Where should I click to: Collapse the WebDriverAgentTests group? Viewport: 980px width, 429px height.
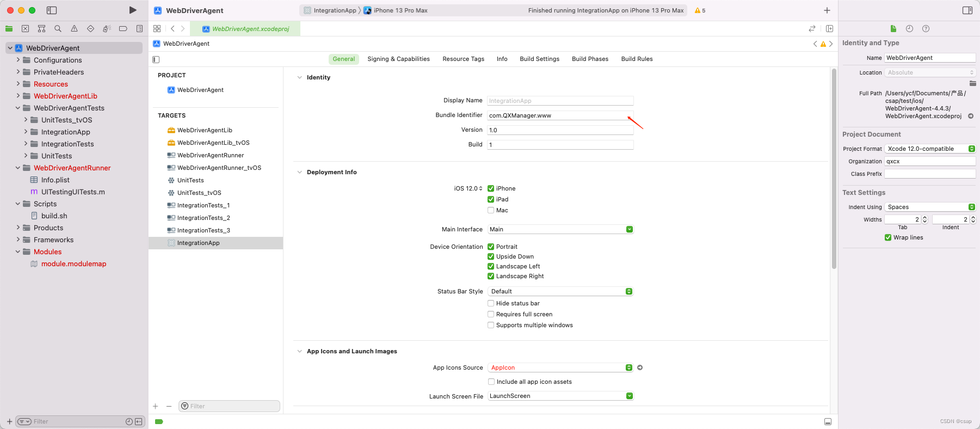(x=18, y=108)
